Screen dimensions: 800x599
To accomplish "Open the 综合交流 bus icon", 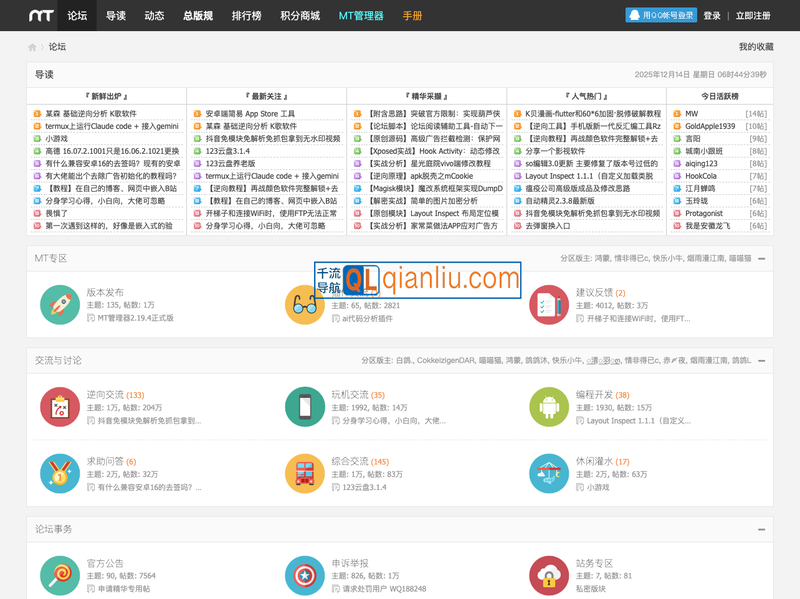I will [305, 473].
